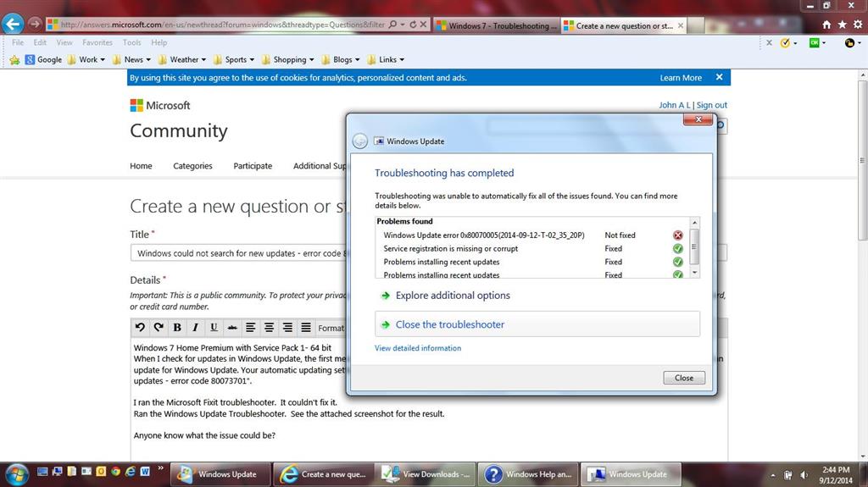
Task: Stop loading with the address bar X
Action: point(423,25)
